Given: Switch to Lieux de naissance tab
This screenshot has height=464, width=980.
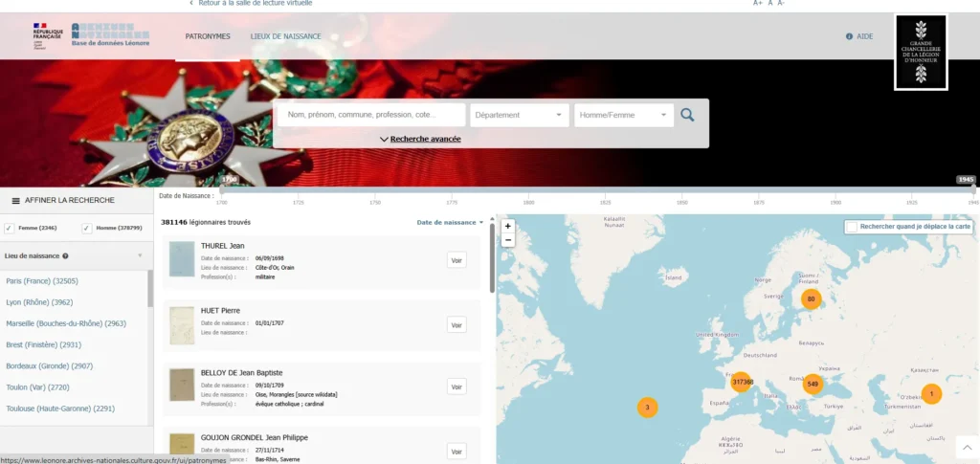Looking at the screenshot, I should [285, 36].
